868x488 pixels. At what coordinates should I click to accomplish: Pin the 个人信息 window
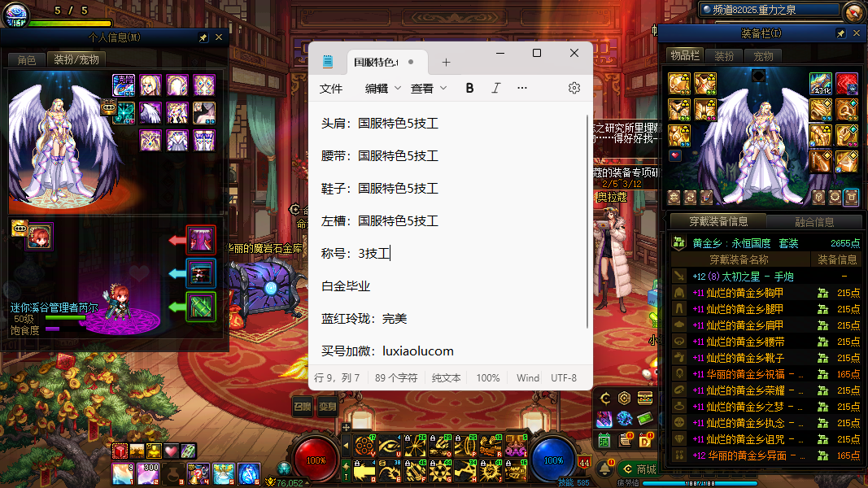pyautogui.click(x=203, y=37)
